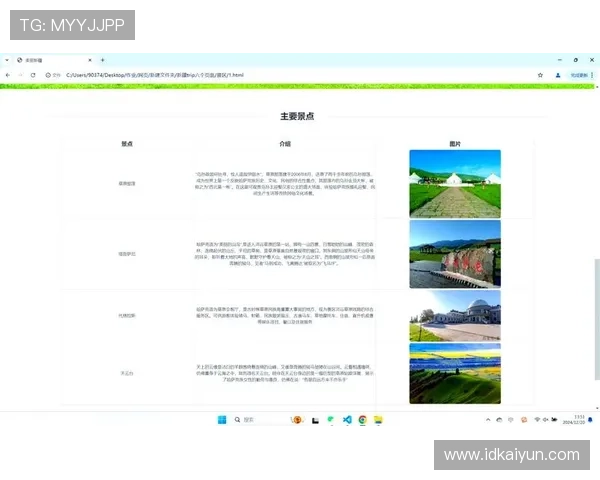The image size is (600, 480).
Task: Click the description text beside the stone image
Action: [285, 254]
